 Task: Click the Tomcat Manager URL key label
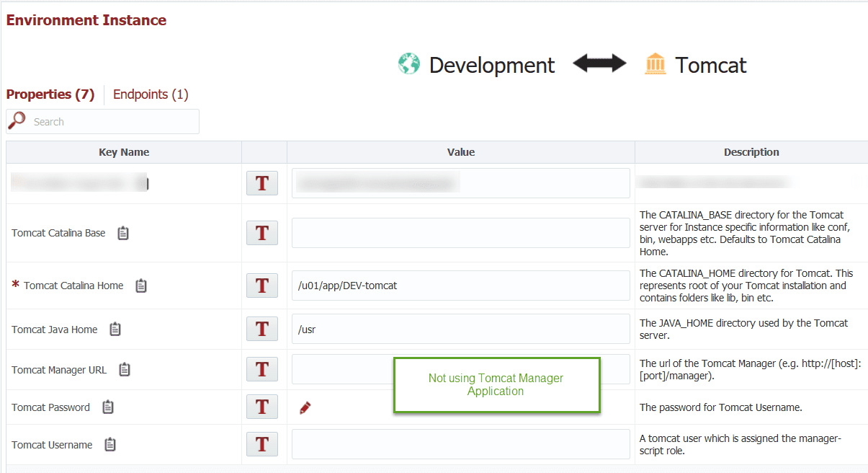click(x=59, y=370)
